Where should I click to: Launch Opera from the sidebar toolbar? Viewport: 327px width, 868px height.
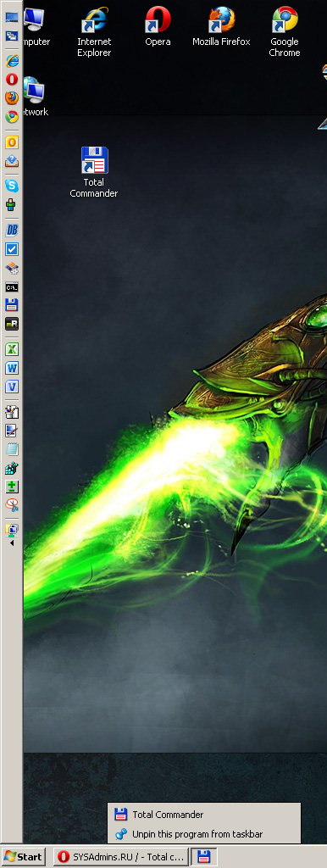point(12,79)
